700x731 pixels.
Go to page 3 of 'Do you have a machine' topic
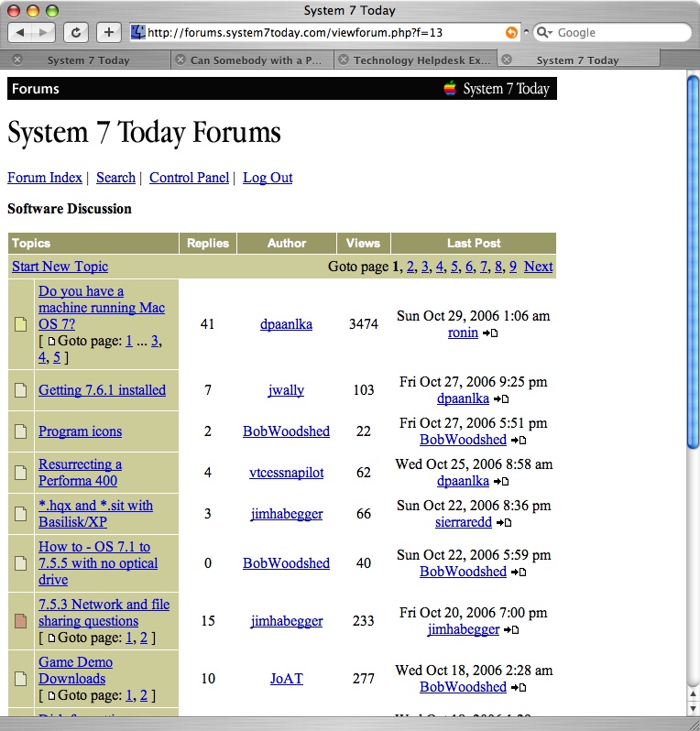(155, 341)
